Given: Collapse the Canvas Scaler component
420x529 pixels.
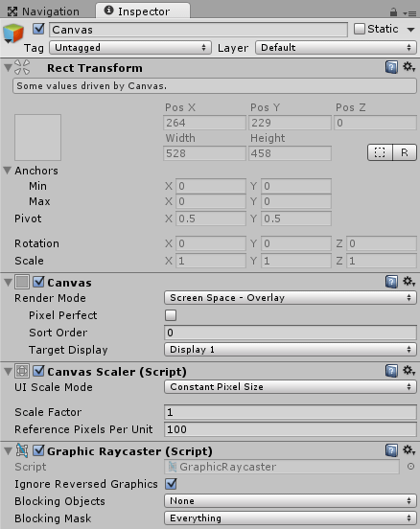Looking at the screenshot, I should [x=8, y=372].
